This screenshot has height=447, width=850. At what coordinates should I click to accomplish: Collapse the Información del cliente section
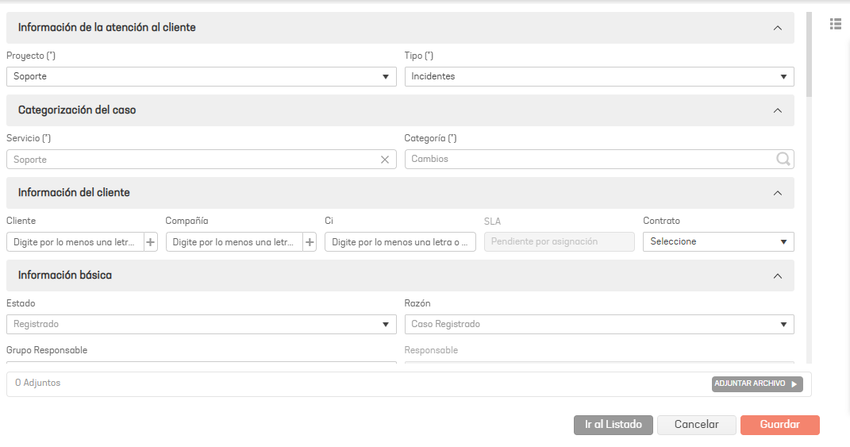tap(777, 193)
